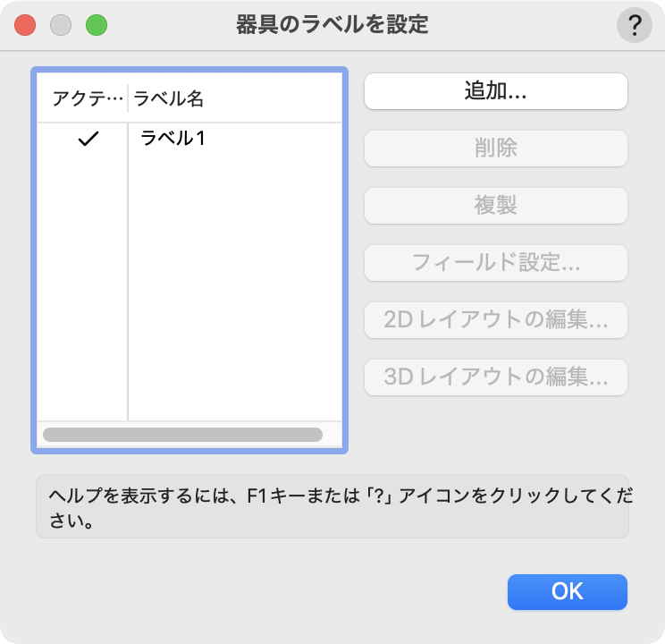Image resolution: width=665 pixels, height=644 pixels.
Task: Click the green zoom window button
Action: 97,25
